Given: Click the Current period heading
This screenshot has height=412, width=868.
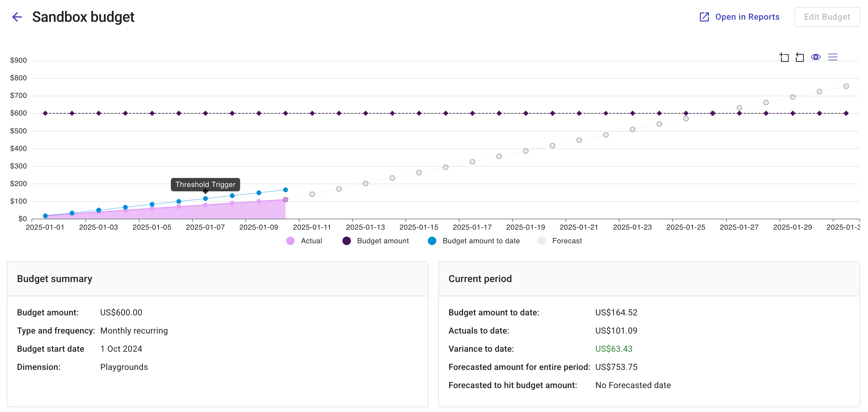Looking at the screenshot, I should pyautogui.click(x=480, y=279).
